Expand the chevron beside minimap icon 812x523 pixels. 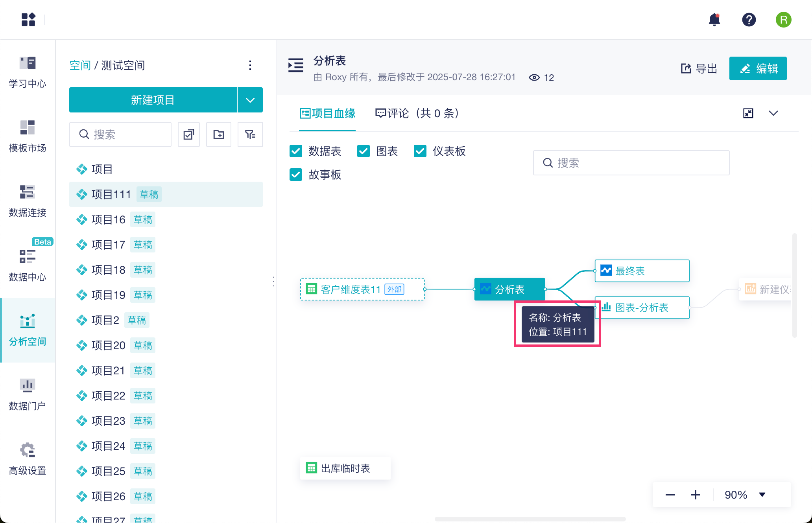773,113
